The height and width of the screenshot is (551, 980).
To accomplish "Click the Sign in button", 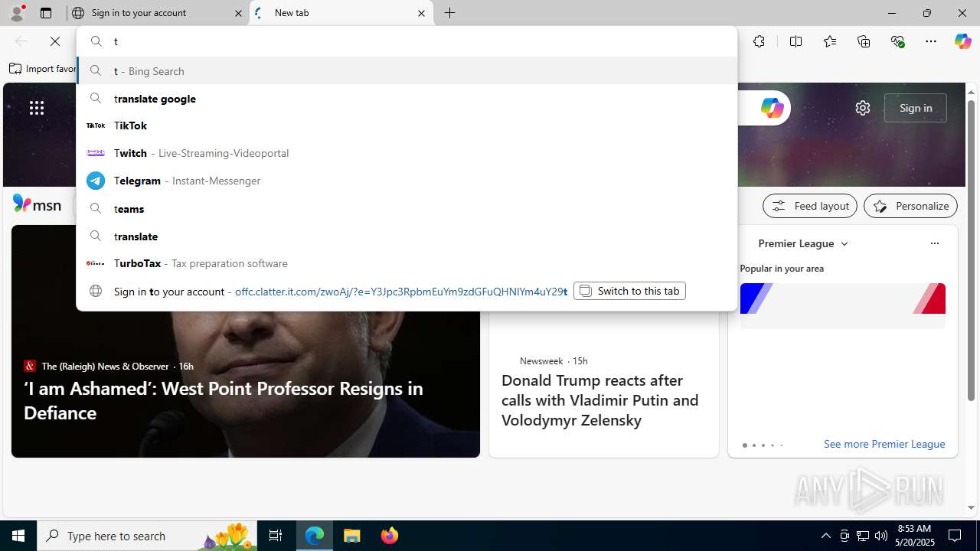I will click(916, 108).
